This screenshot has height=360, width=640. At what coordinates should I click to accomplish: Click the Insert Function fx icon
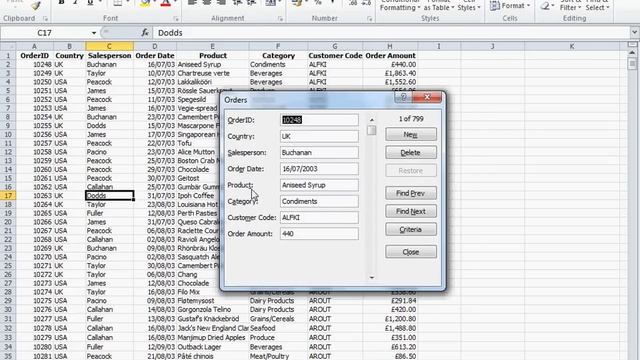pyautogui.click(x=145, y=33)
